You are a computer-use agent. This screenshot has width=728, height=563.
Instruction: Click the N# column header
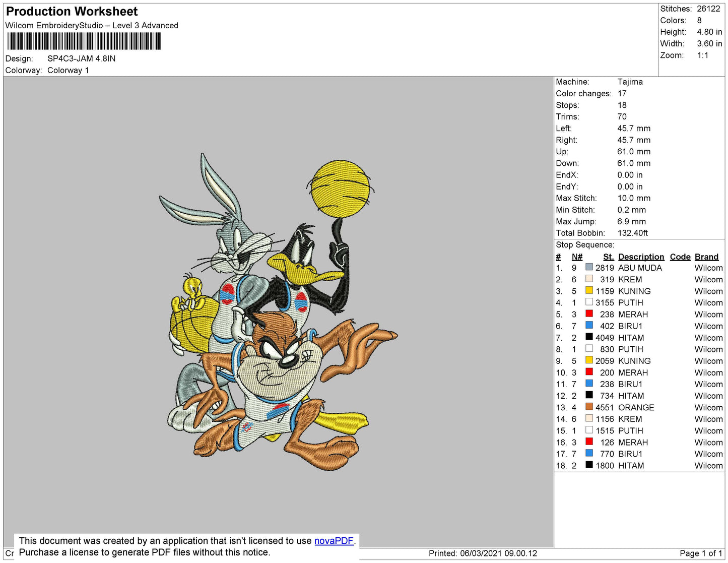pos(577,257)
